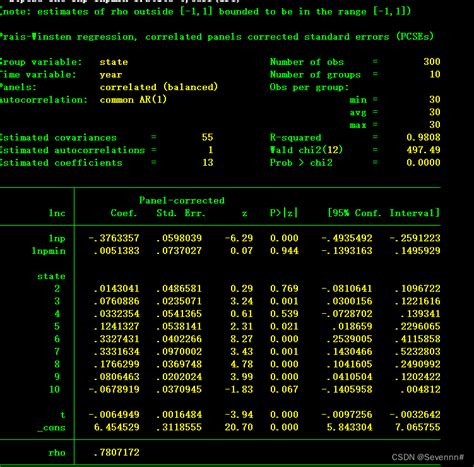
Task: Click time variable value 'year'
Action: click(111, 75)
